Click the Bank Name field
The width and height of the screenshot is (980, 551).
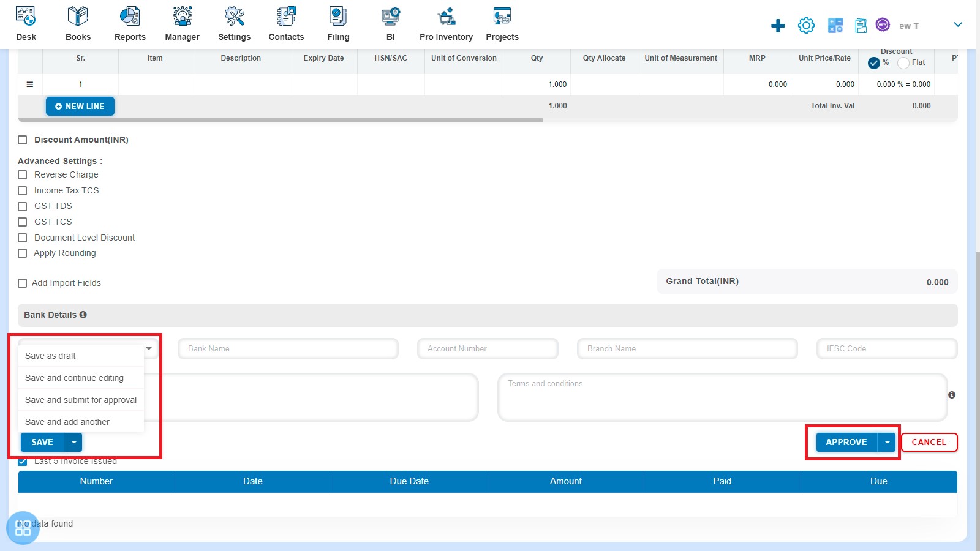click(288, 348)
